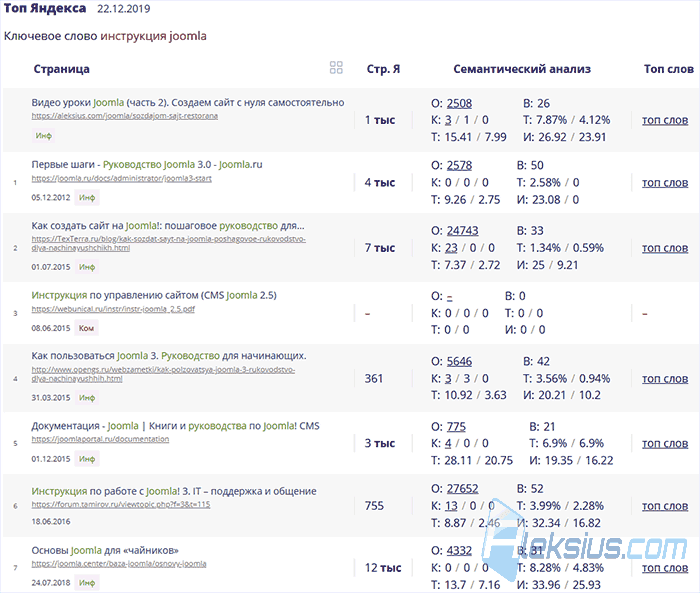Open 'Инструкция по управлению сайтом' page title
Screen dimensions: 700x593
click(x=154, y=295)
